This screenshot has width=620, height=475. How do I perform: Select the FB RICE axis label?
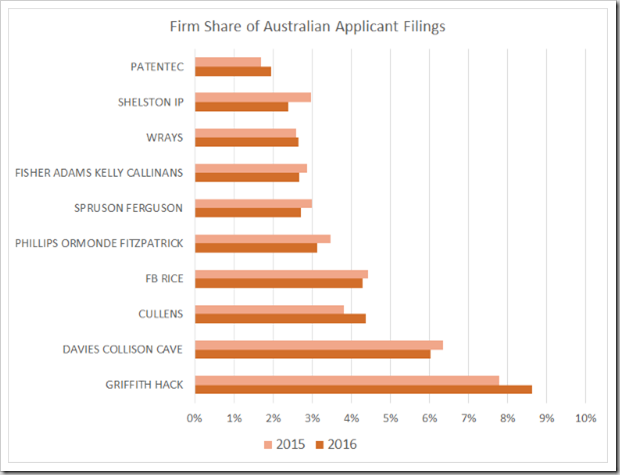tap(164, 279)
